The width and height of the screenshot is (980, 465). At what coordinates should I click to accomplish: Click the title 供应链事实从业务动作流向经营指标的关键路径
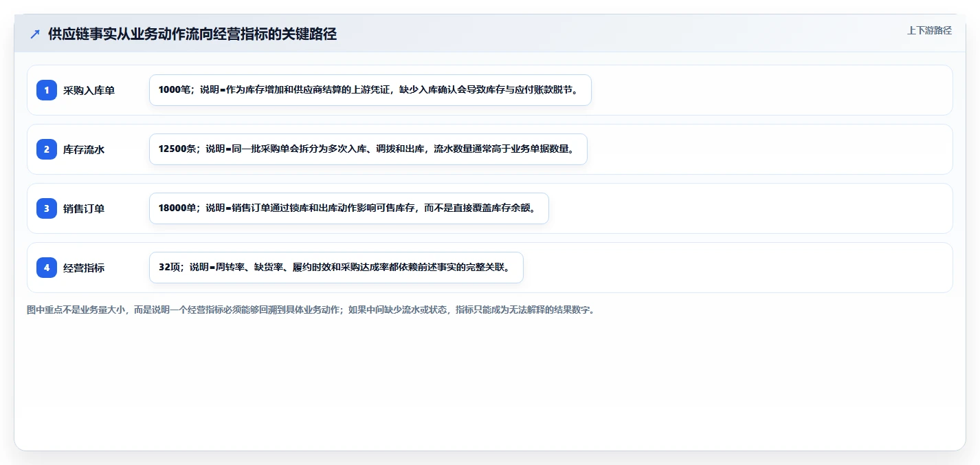pos(192,34)
